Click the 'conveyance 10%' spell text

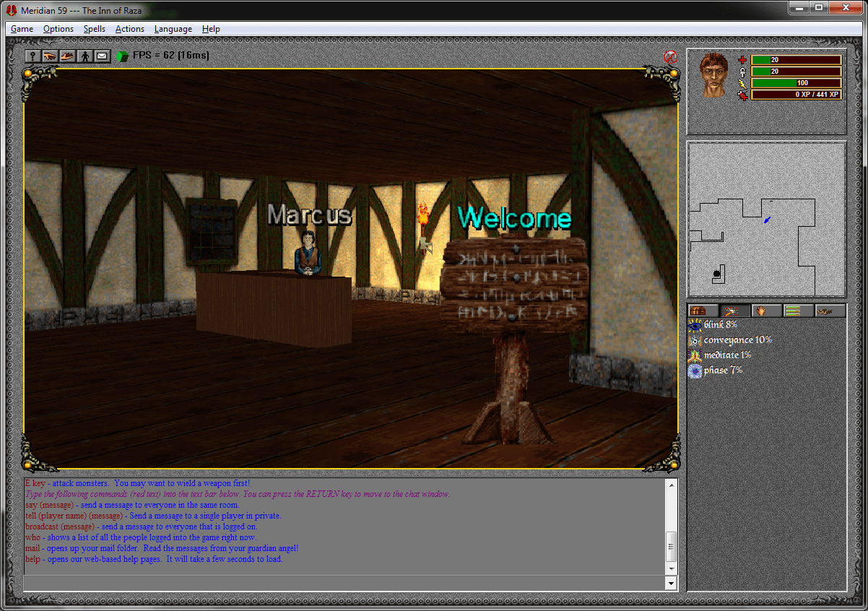738,340
